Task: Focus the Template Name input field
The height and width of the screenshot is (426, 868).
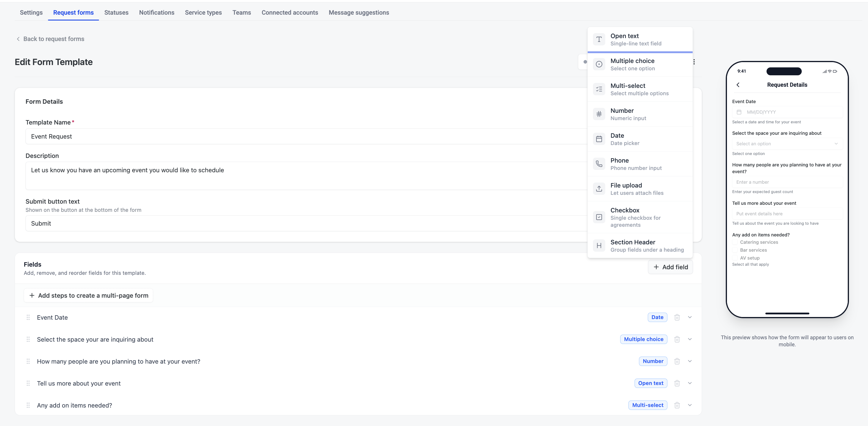Action: pos(306,137)
